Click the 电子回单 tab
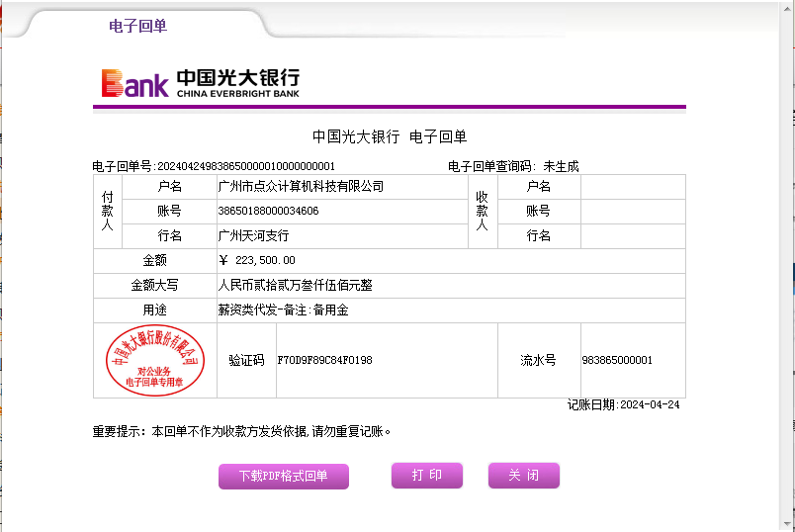Viewport: 795px width, 532px height. coord(137,26)
